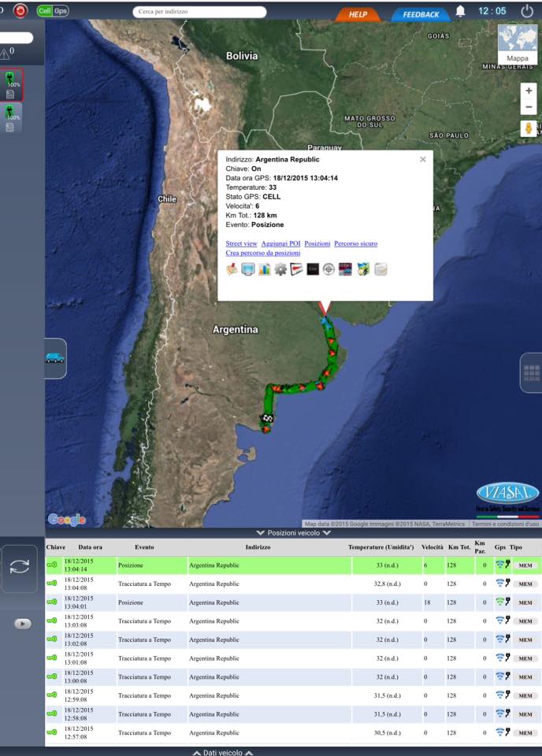
Task: Click the bar chart icon in popup
Action: point(264,269)
